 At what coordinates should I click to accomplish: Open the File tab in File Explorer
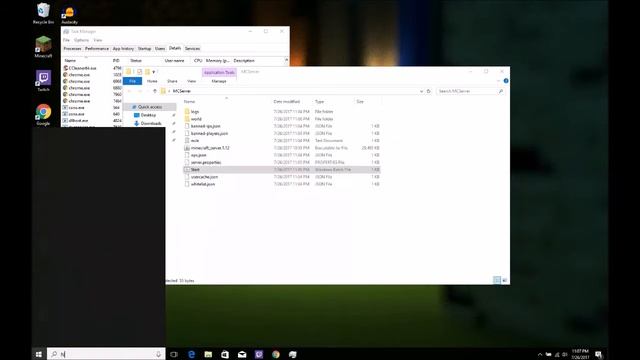click(x=132, y=81)
